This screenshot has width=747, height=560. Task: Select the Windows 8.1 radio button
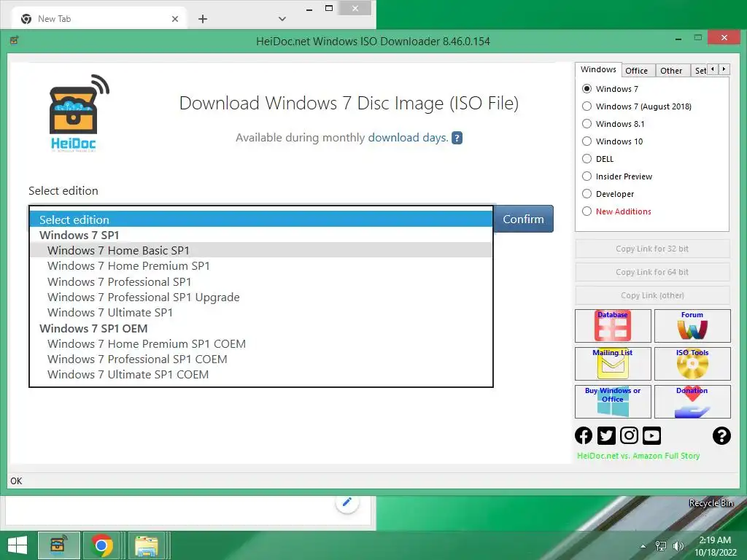coord(587,124)
